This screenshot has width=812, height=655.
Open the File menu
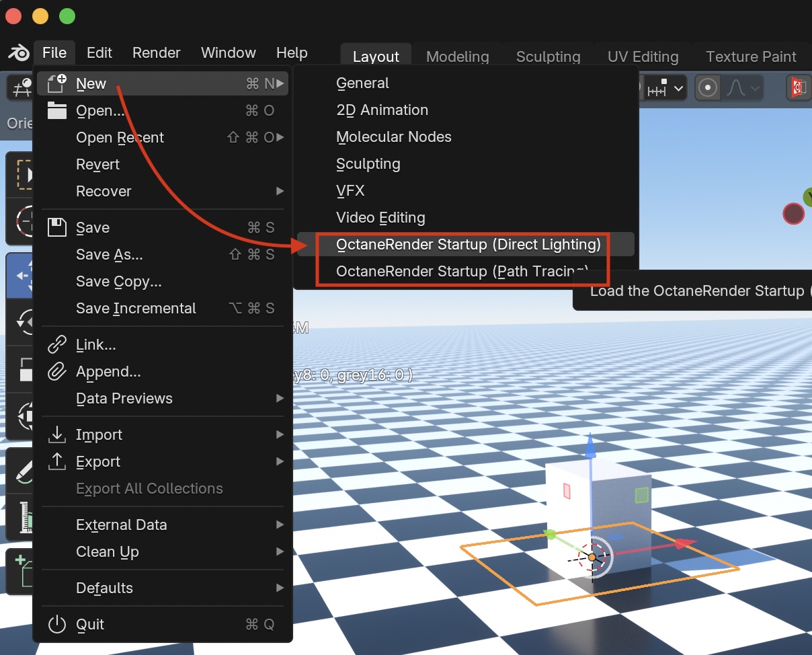click(x=54, y=52)
